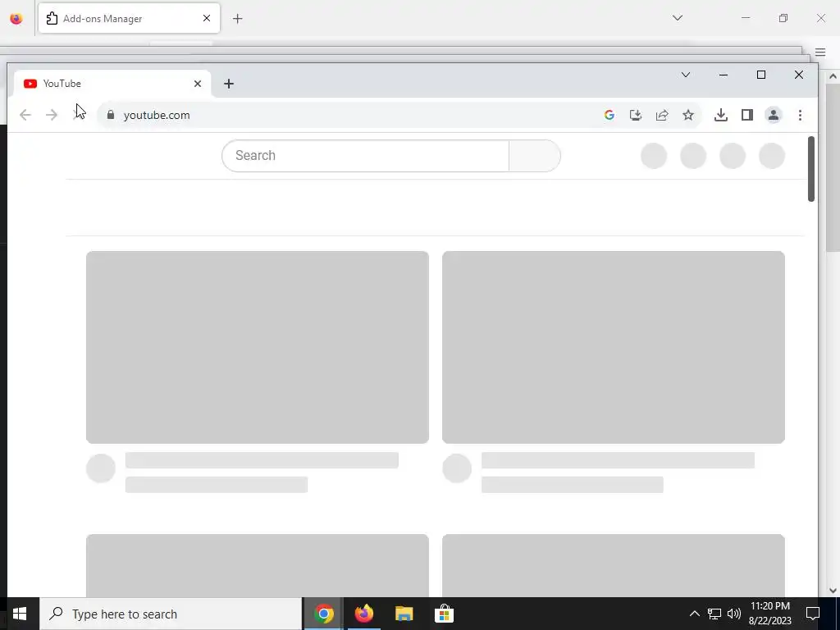Click the Chrome forward arrow button
The width and height of the screenshot is (840, 630).
tap(52, 115)
